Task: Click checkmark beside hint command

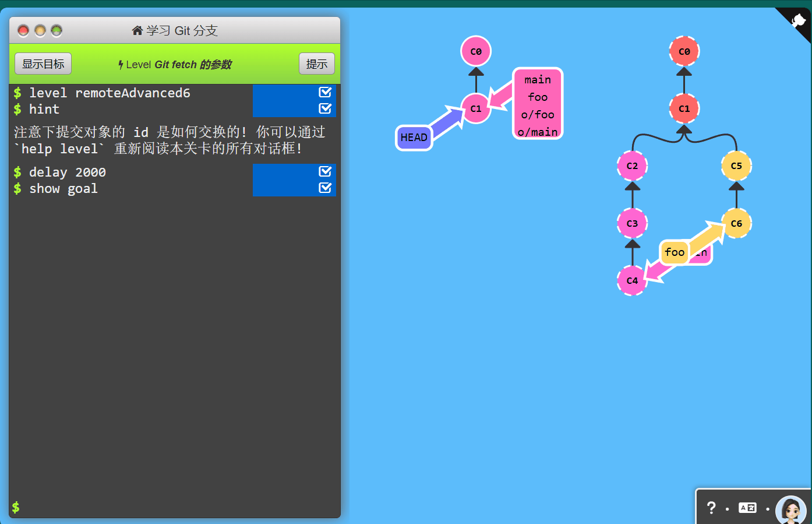Action: tap(325, 108)
